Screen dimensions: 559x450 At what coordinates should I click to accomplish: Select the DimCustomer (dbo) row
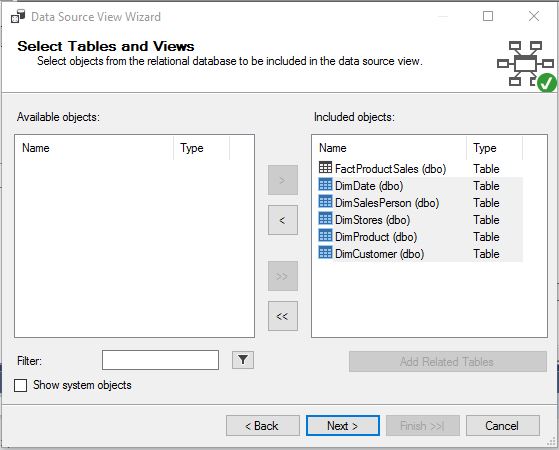pos(420,254)
